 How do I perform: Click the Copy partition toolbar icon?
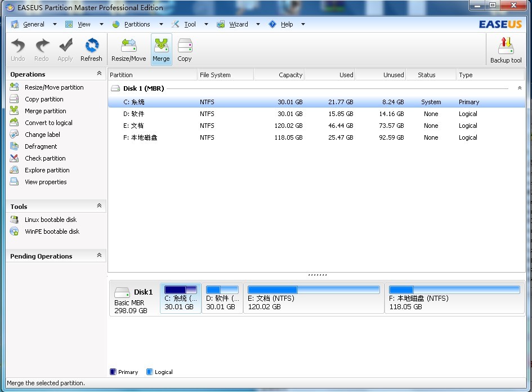(185, 50)
